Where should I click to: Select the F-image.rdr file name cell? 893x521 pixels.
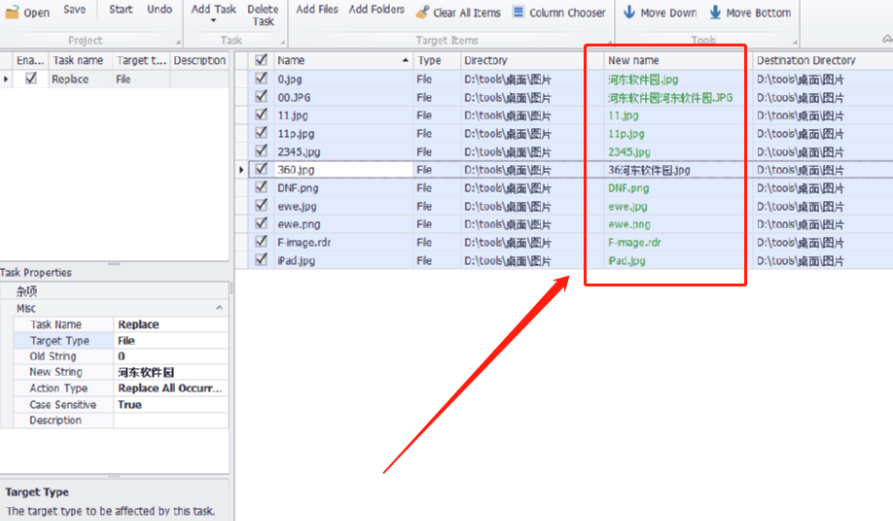point(343,243)
